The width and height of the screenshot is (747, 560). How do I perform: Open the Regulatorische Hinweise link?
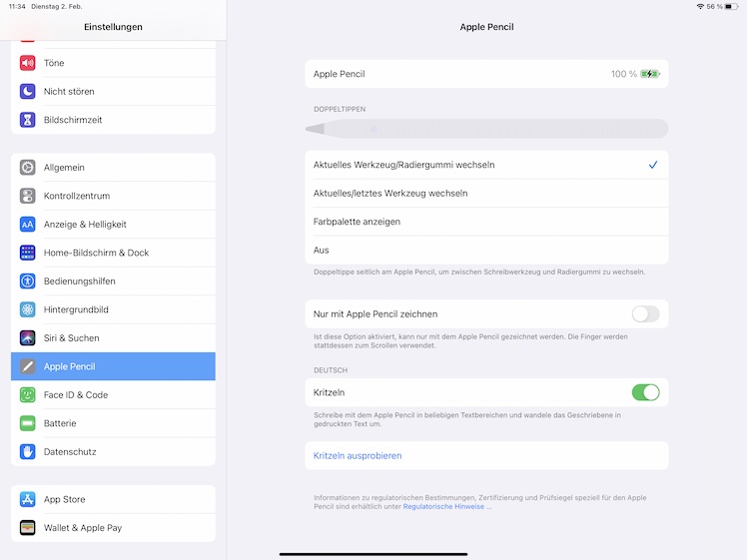[446, 507]
